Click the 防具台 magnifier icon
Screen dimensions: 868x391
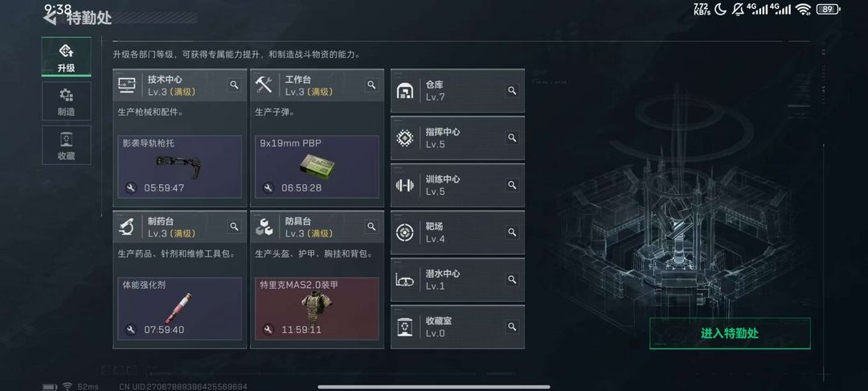coord(371,227)
